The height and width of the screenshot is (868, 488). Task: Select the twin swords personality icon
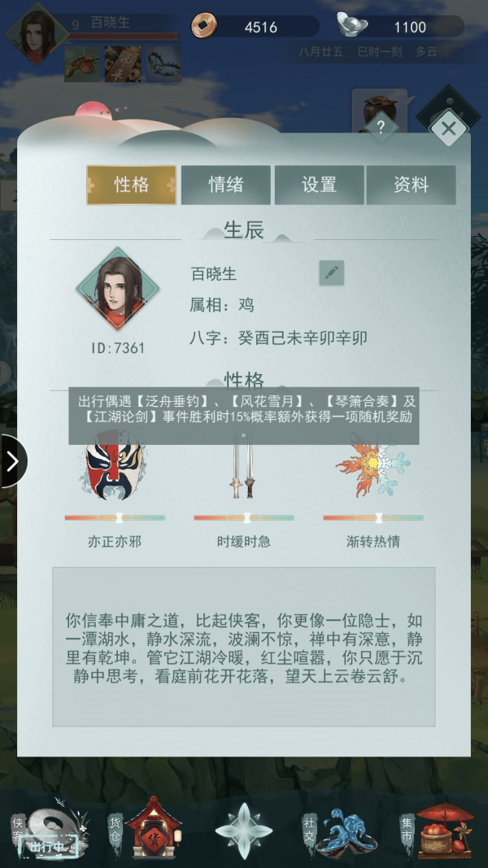click(243, 466)
